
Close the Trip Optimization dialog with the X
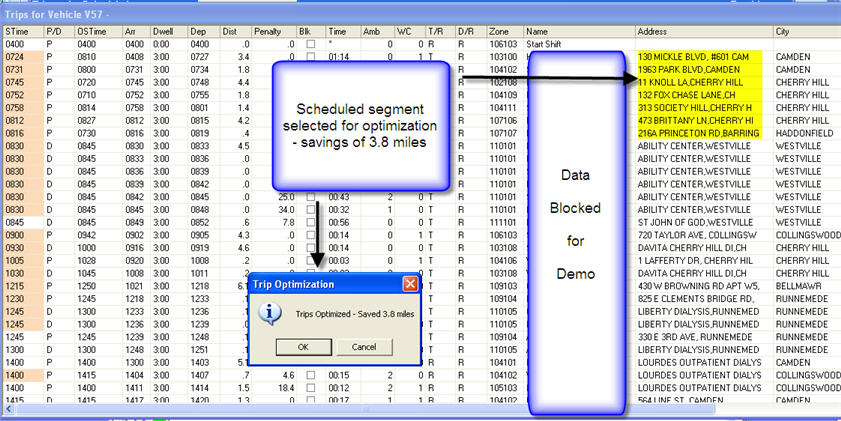coord(410,284)
